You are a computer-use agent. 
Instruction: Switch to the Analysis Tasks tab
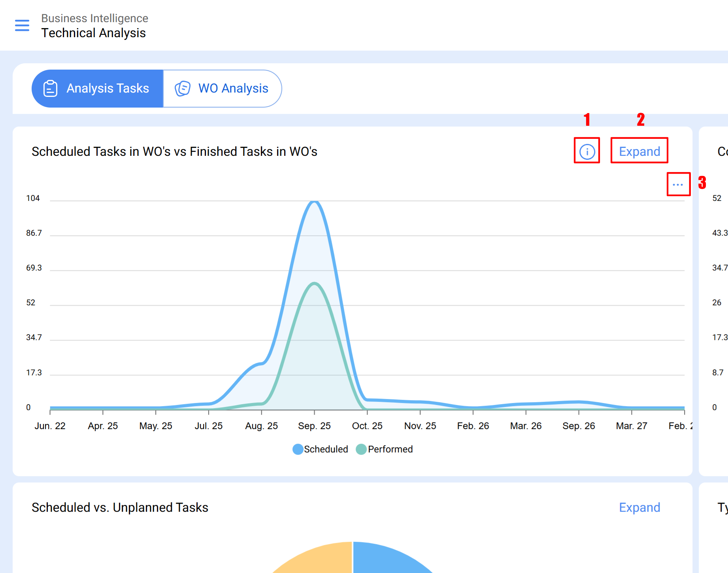[98, 89]
